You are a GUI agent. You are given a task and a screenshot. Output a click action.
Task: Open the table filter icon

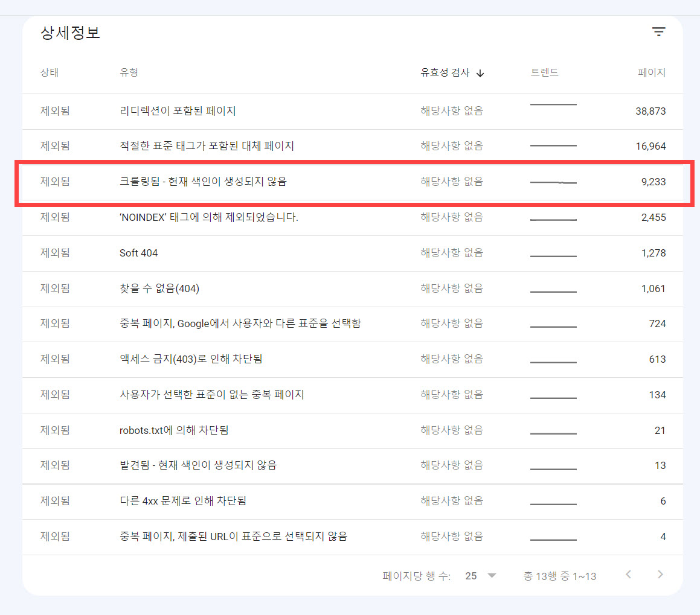click(658, 31)
